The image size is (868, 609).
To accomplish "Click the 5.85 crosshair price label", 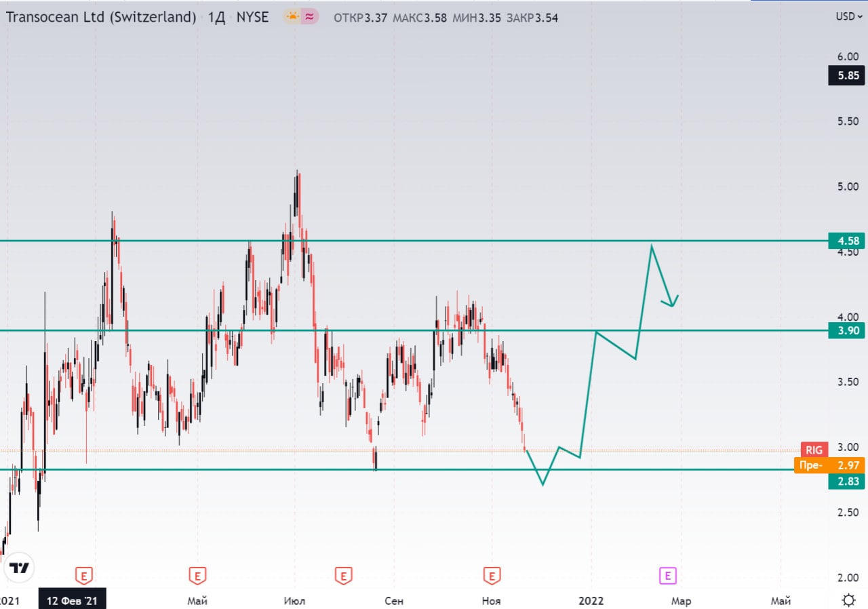I will click(846, 76).
